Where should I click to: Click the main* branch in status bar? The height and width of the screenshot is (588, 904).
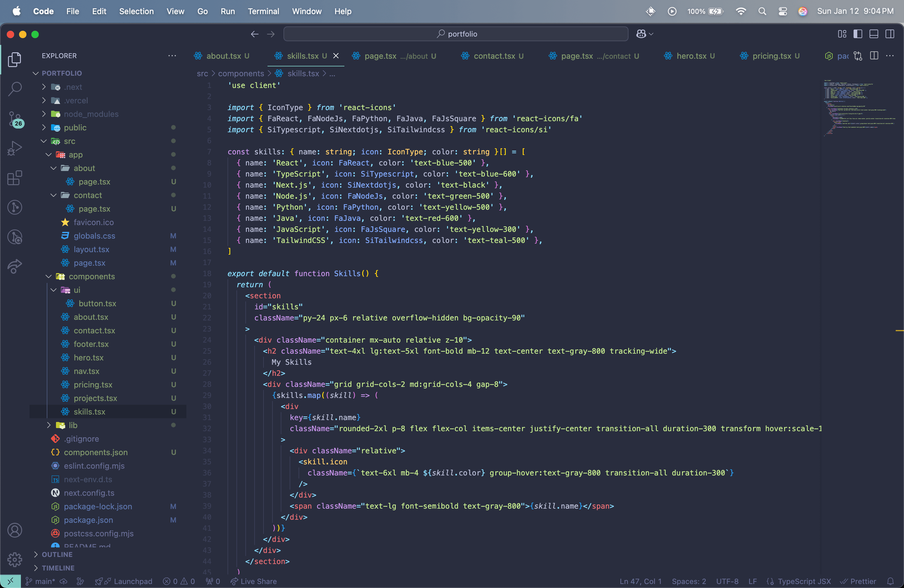tap(41, 581)
